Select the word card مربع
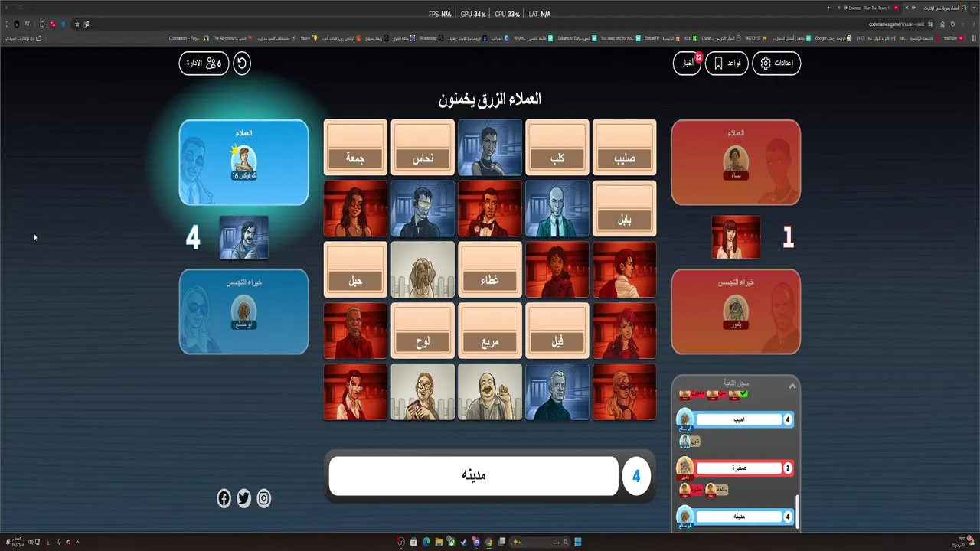980x551 pixels. point(490,331)
